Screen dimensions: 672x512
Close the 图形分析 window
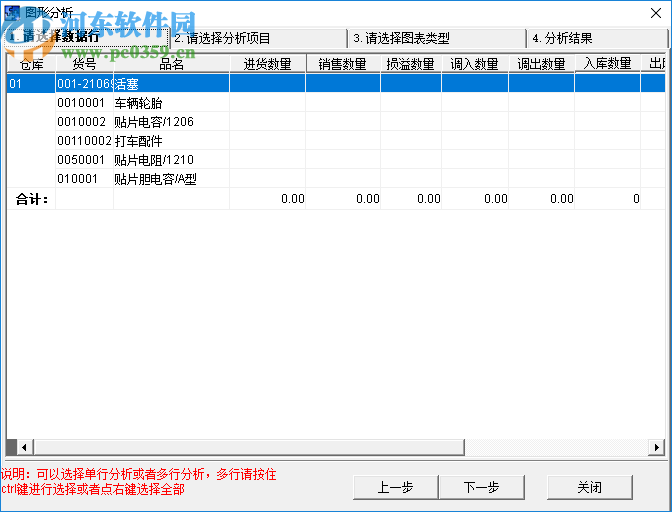click(x=656, y=13)
